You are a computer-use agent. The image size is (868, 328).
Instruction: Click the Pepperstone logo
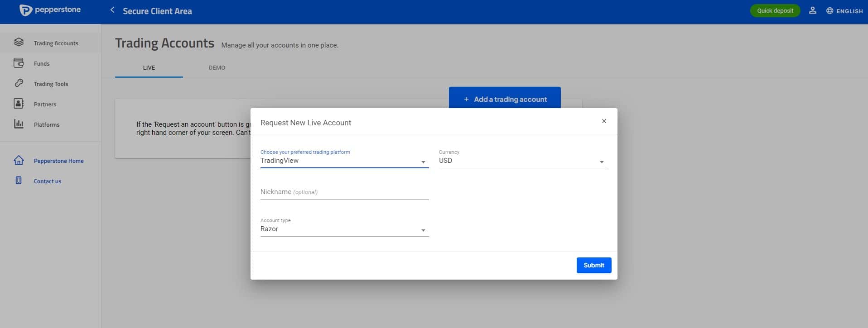(x=50, y=10)
